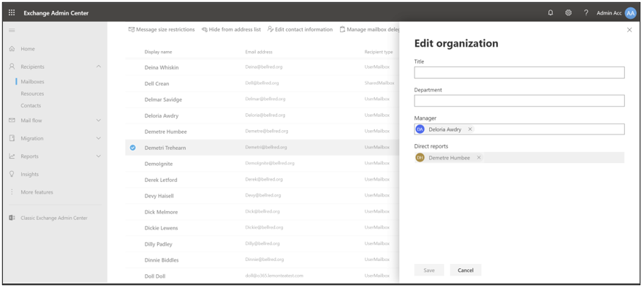Viewport: 644px width, 288px height.
Task: Click the Save button
Action: click(429, 270)
